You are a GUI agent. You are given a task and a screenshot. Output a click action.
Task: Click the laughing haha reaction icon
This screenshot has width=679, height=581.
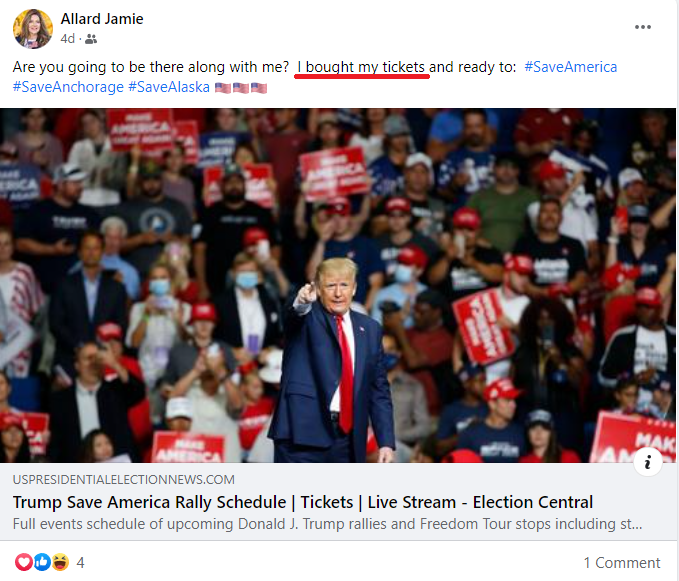click(61, 562)
